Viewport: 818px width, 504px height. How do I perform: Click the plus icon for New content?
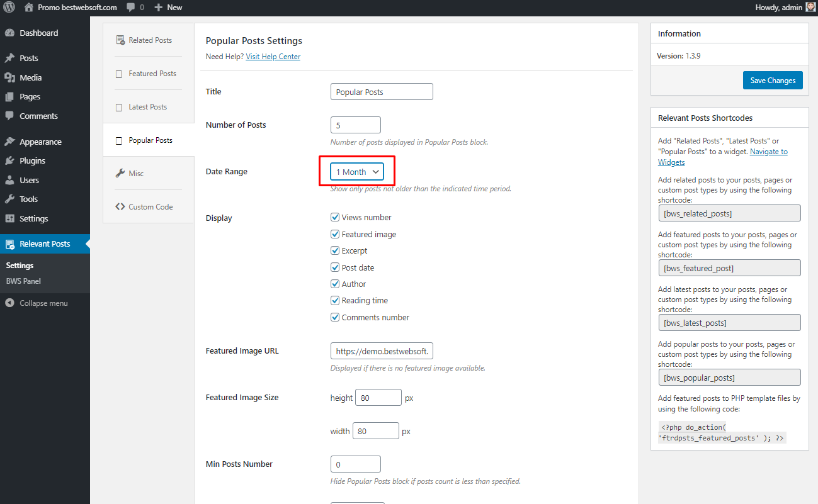click(159, 8)
